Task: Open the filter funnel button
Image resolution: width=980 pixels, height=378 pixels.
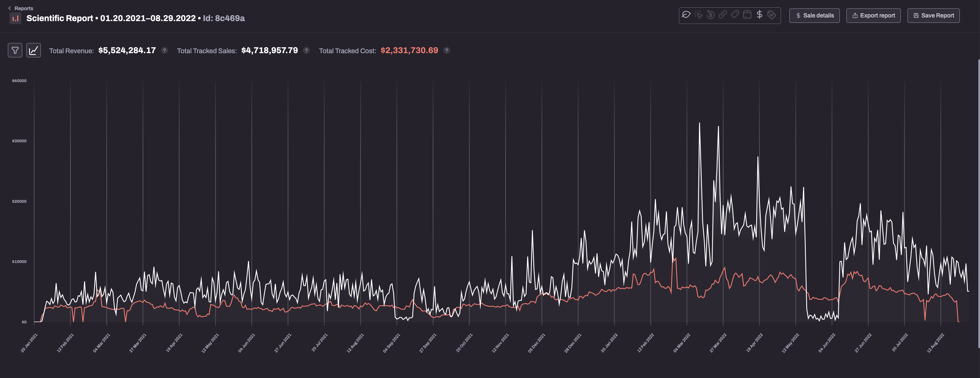Action: (x=15, y=50)
